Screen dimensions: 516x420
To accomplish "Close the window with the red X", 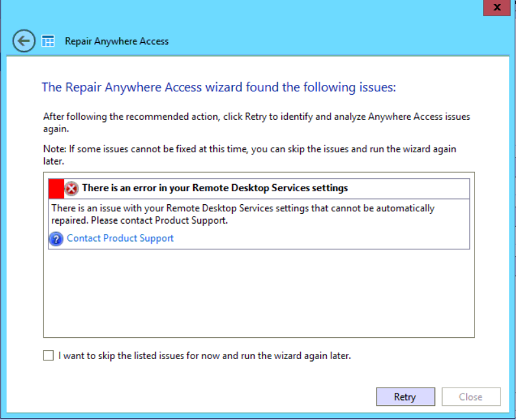I will point(497,7).
